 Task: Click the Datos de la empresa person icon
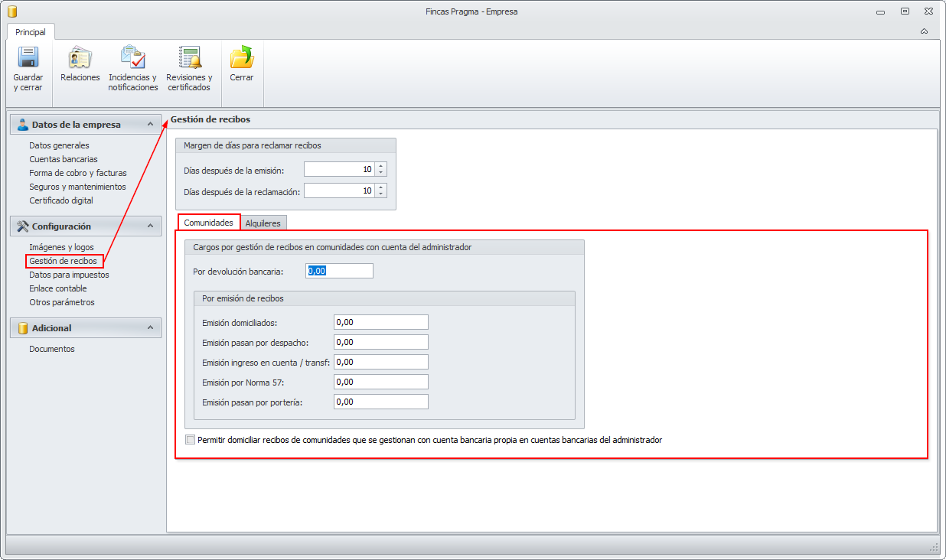22,125
